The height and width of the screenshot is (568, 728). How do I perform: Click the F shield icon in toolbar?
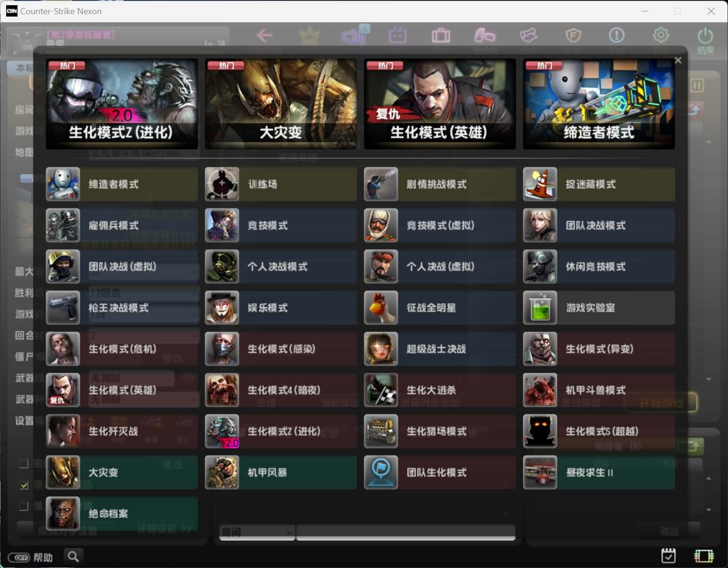(x=573, y=35)
